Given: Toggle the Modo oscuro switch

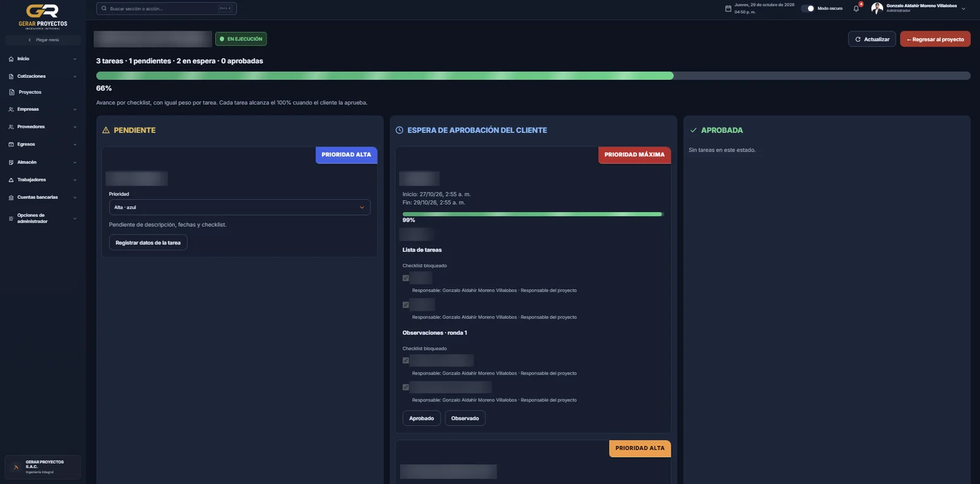Looking at the screenshot, I should [x=808, y=9].
